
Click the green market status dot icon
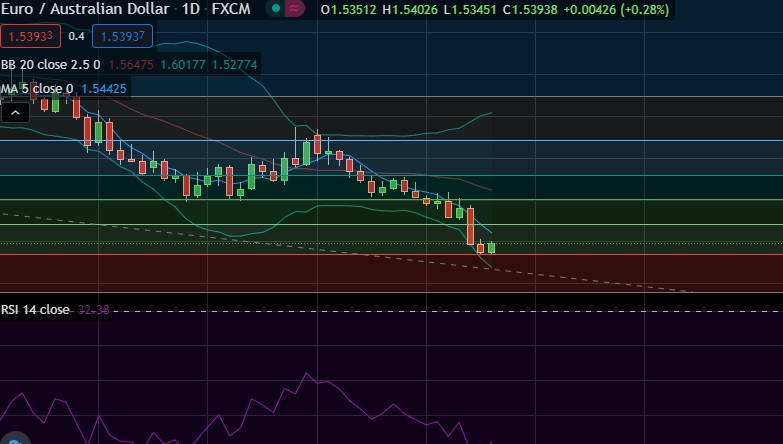(276, 8)
